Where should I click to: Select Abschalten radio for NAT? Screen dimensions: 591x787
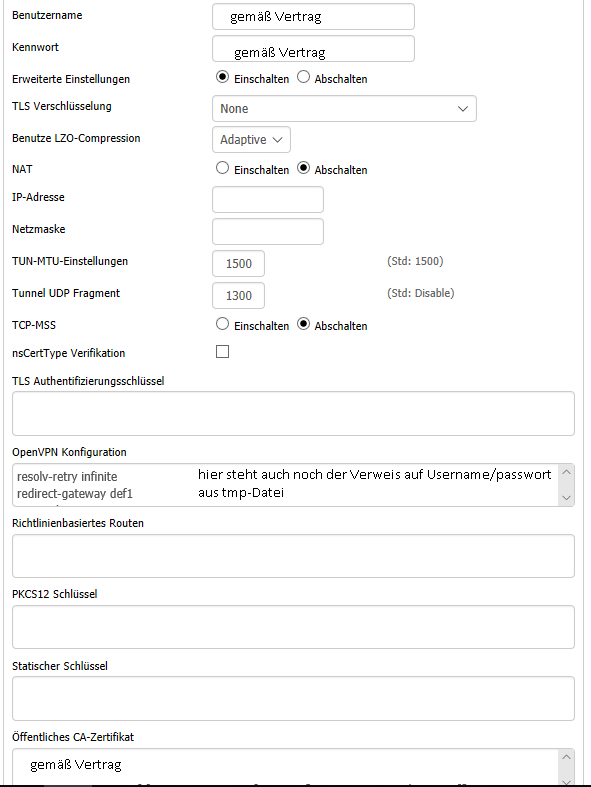click(303, 168)
